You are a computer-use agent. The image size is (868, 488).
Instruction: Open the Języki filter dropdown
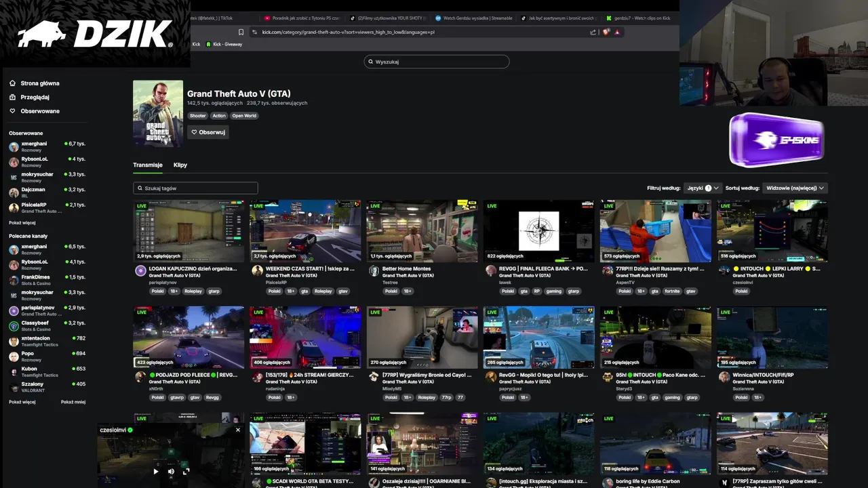tap(703, 188)
